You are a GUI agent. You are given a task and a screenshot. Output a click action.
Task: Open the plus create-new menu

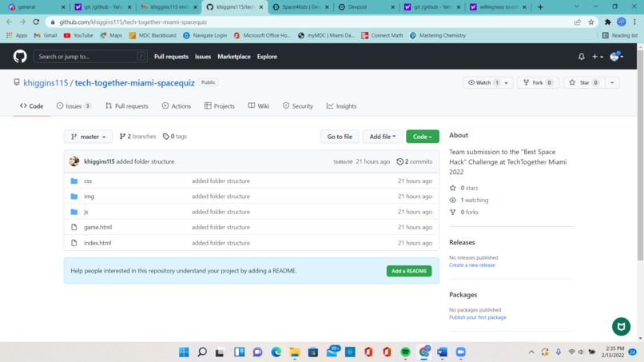click(x=597, y=57)
